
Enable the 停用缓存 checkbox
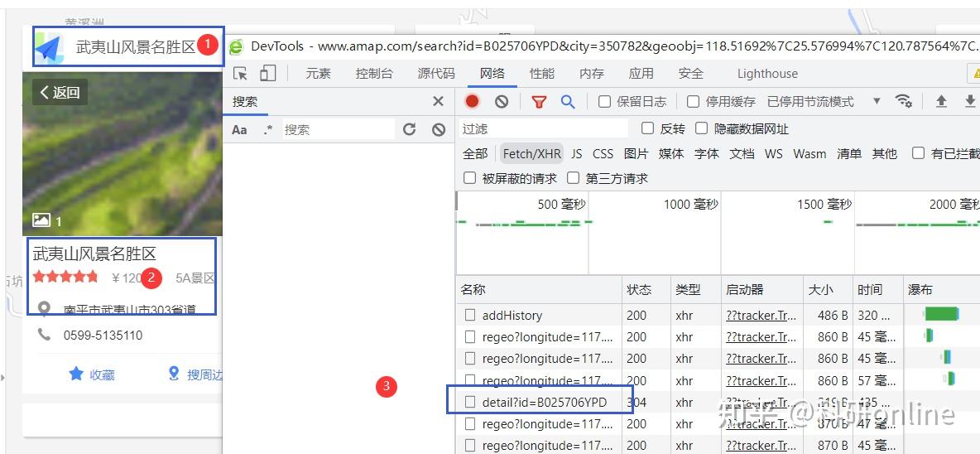tap(693, 101)
